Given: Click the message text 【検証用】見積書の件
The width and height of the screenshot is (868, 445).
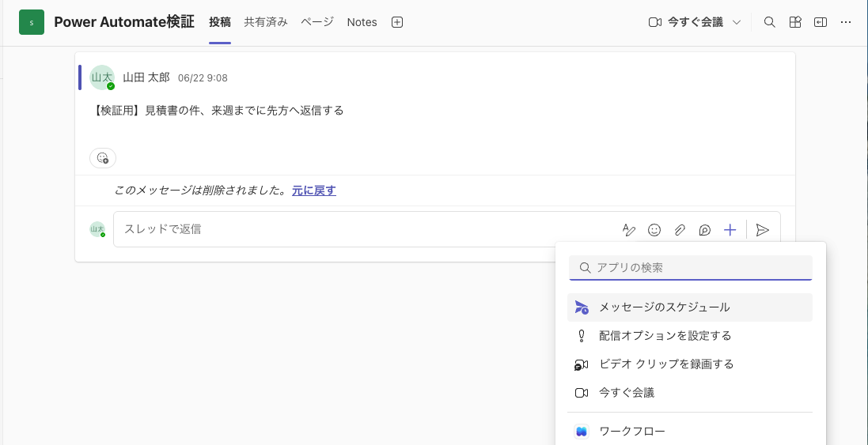Looking at the screenshot, I should click(x=217, y=110).
